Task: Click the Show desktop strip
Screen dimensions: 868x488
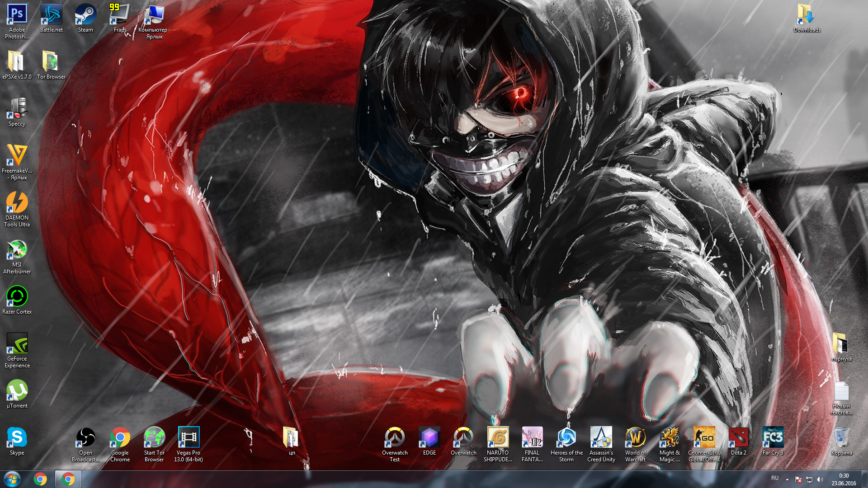Action: pyautogui.click(x=864, y=479)
